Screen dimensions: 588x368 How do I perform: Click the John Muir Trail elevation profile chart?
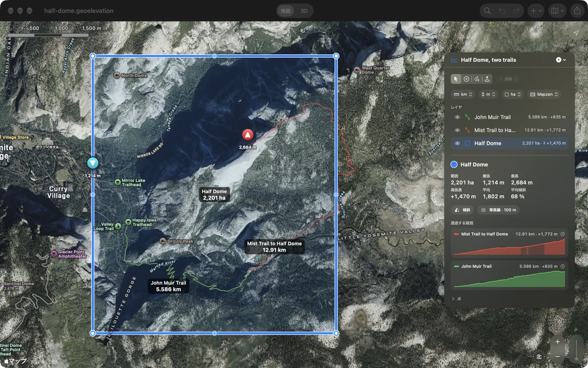tap(509, 279)
